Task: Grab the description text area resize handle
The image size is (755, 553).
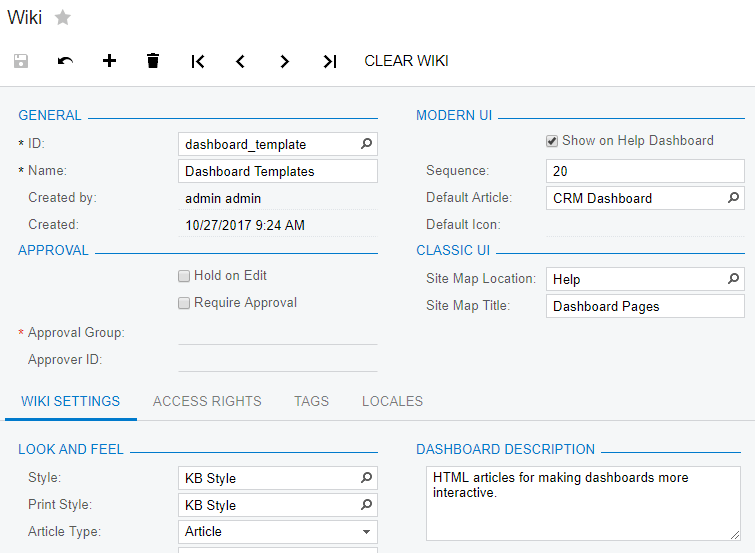Action: point(735,535)
